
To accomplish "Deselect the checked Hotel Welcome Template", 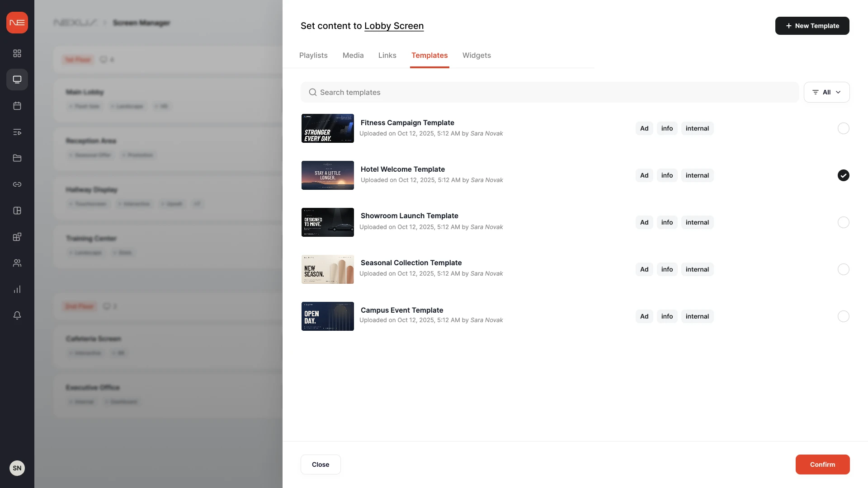I will 843,175.
